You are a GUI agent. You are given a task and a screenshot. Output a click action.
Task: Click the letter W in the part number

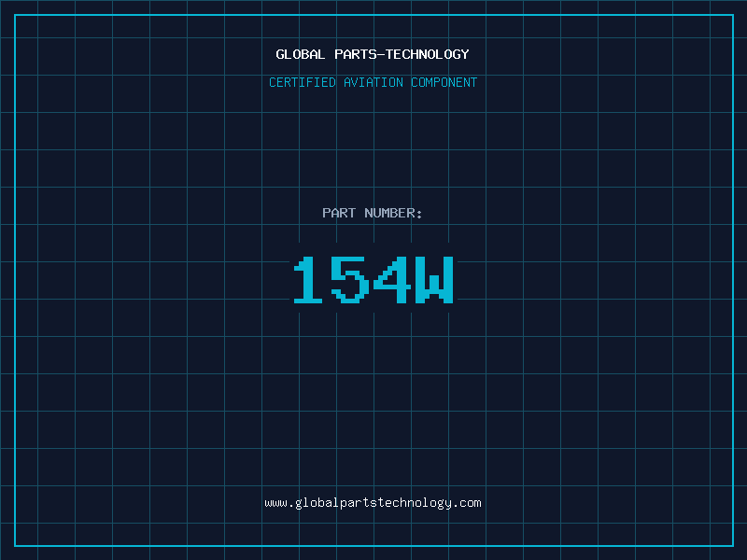tap(434, 280)
